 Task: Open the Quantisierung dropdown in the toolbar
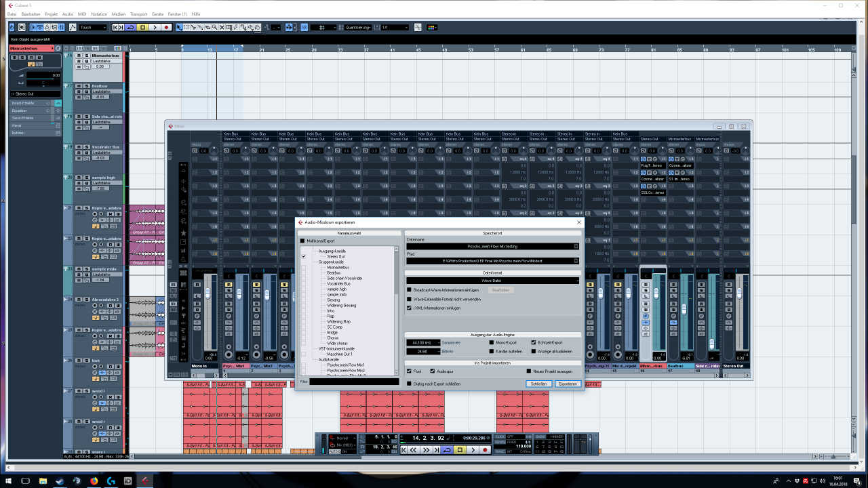(357, 27)
